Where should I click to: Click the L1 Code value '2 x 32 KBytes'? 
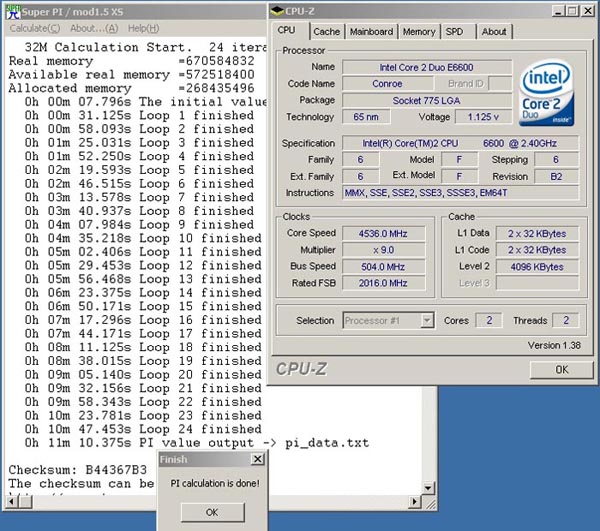point(537,250)
